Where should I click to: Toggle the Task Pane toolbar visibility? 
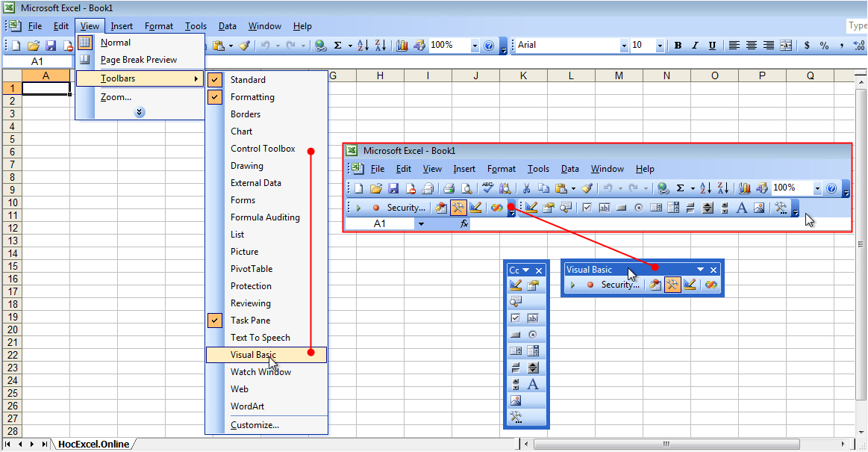(x=214, y=320)
